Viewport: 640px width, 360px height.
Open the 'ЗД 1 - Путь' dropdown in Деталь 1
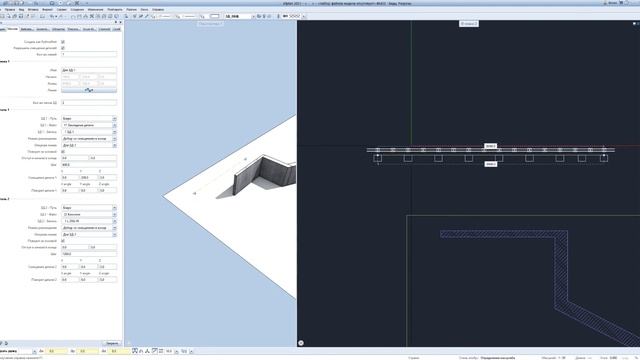(89, 118)
